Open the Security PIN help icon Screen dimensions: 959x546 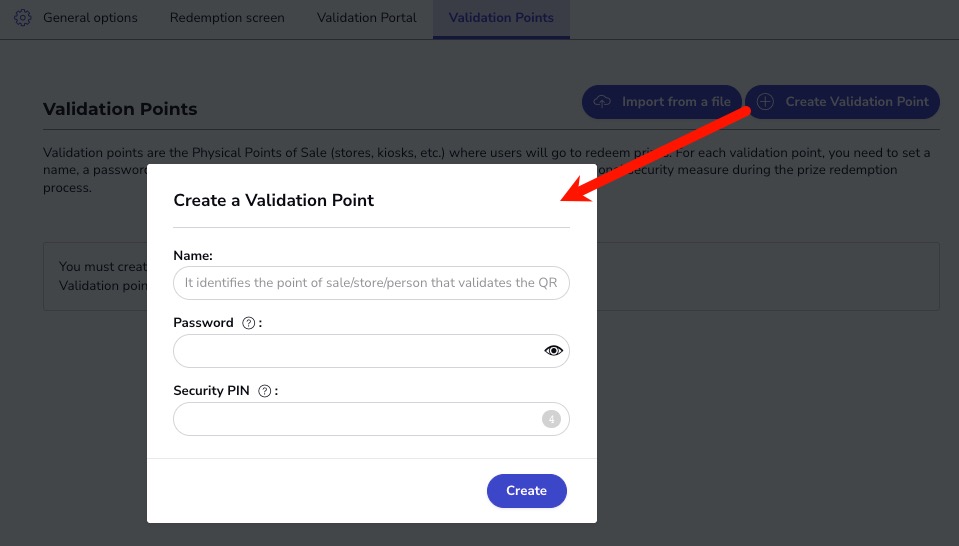[264, 391]
